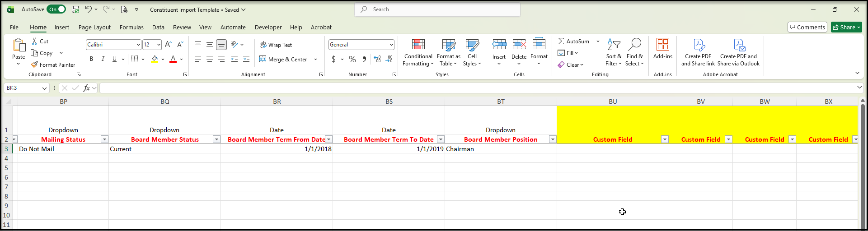Apply cell borders icon

pyautogui.click(x=134, y=59)
